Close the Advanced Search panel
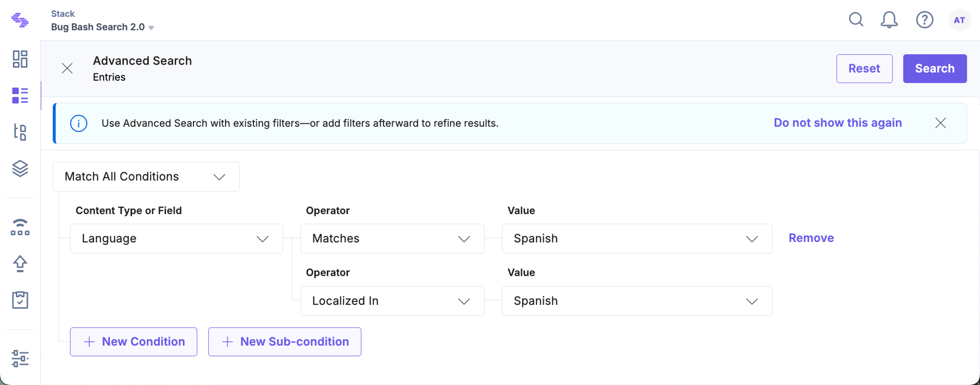This screenshot has height=385, width=980. coord(67,68)
